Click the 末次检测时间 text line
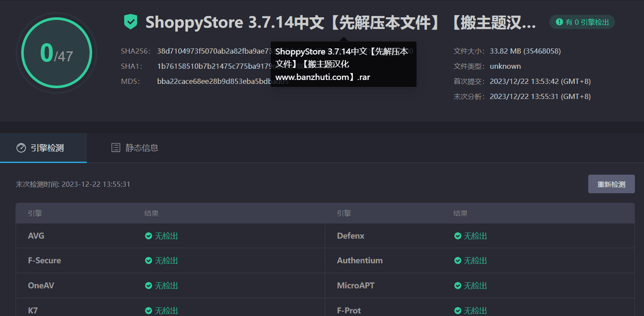 (x=73, y=184)
